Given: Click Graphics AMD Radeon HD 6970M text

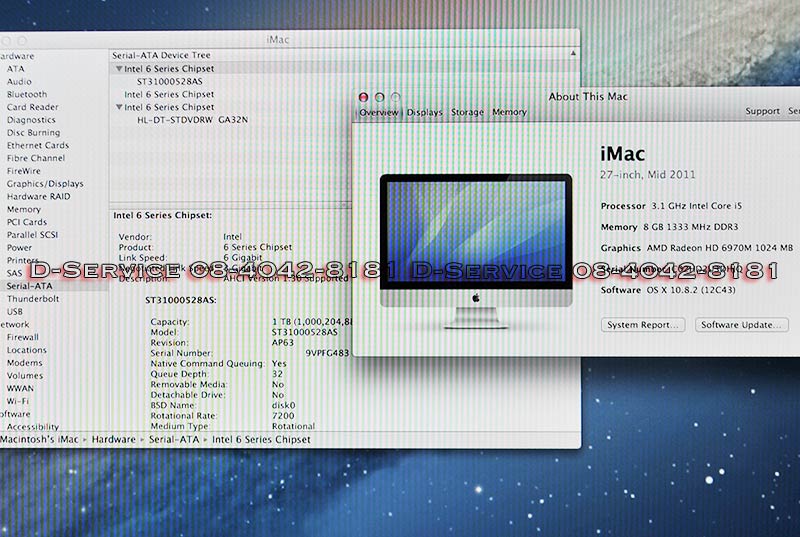Looking at the screenshot, I should tap(697, 248).
